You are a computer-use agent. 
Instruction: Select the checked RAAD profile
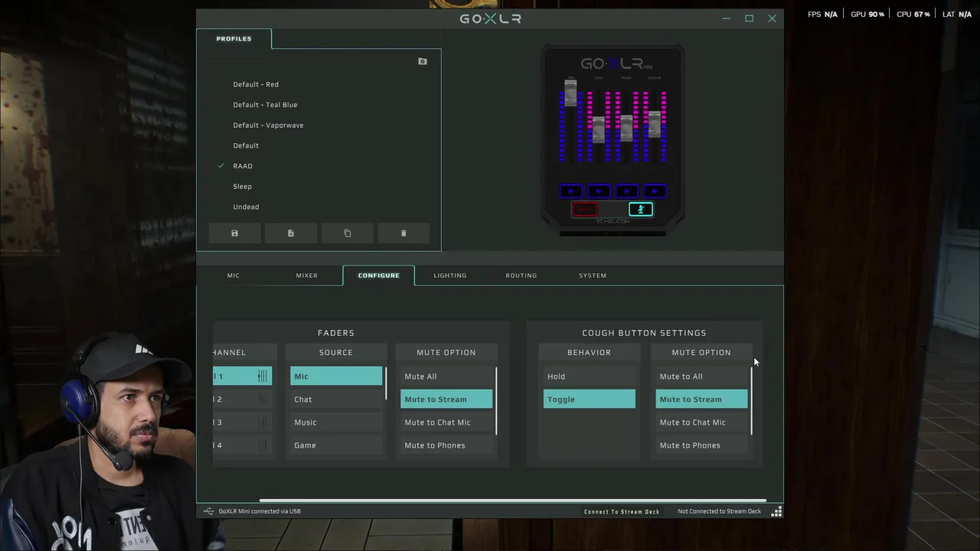click(243, 166)
